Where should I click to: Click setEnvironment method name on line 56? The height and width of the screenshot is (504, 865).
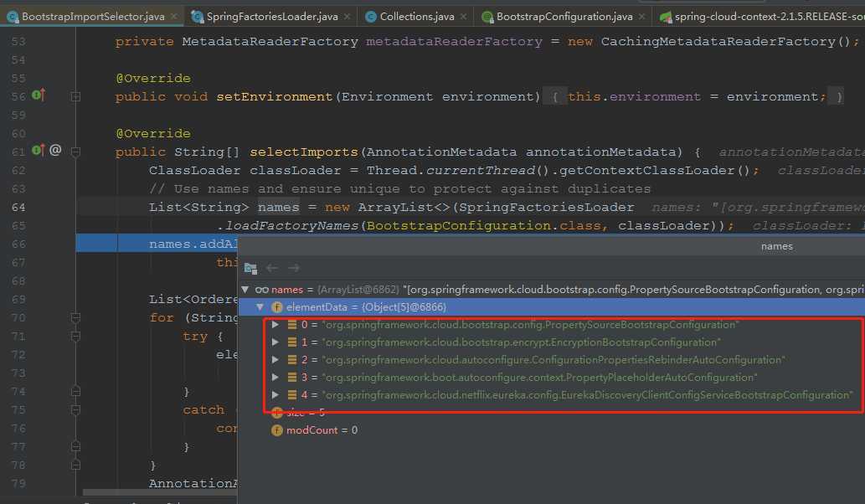(275, 97)
